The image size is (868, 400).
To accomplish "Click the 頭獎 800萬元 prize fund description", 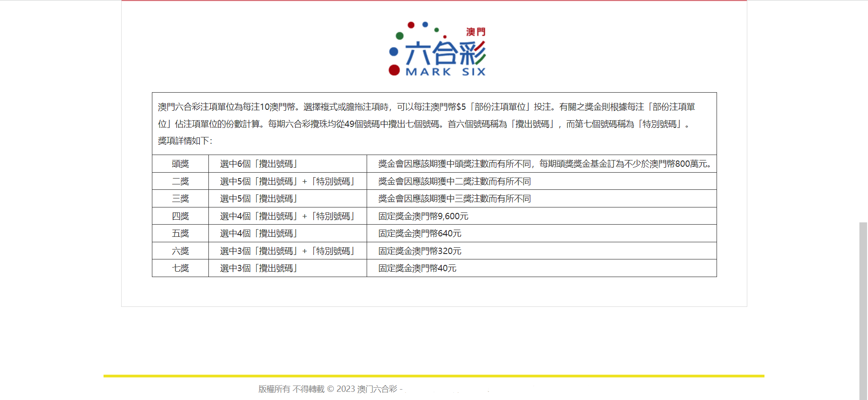I will tap(544, 164).
